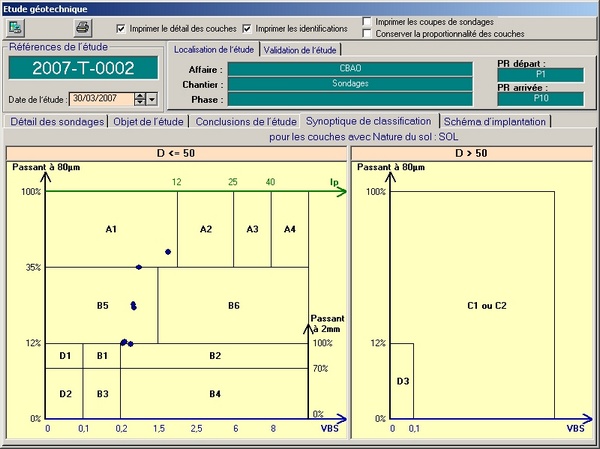Go to 'Objet de l'étude' tab
The height and width of the screenshot is (449, 600).
pyautogui.click(x=149, y=122)
